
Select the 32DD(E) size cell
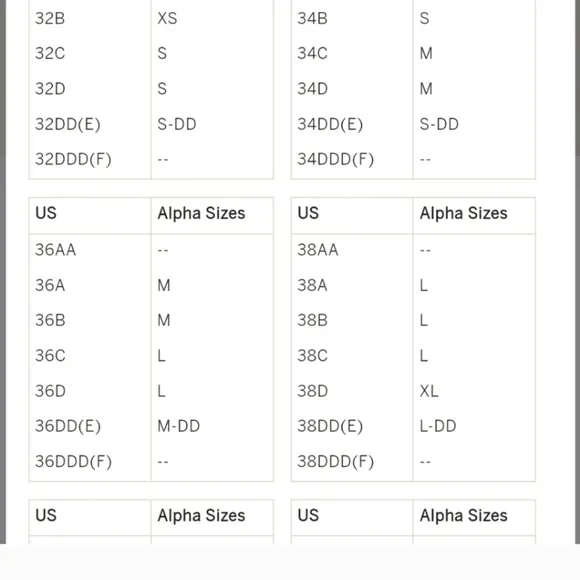click(x=68, y=124)
